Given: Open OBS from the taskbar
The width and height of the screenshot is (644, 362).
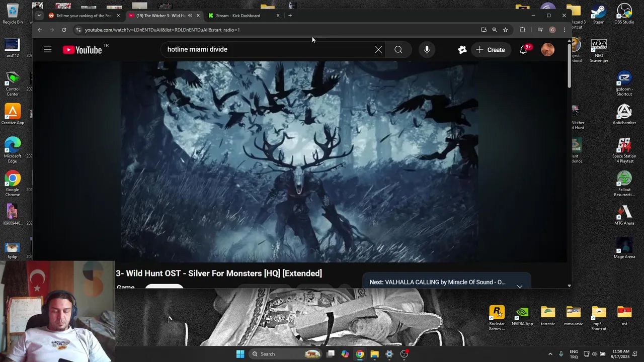Looking at the screenshot, I should click(404, 354).
